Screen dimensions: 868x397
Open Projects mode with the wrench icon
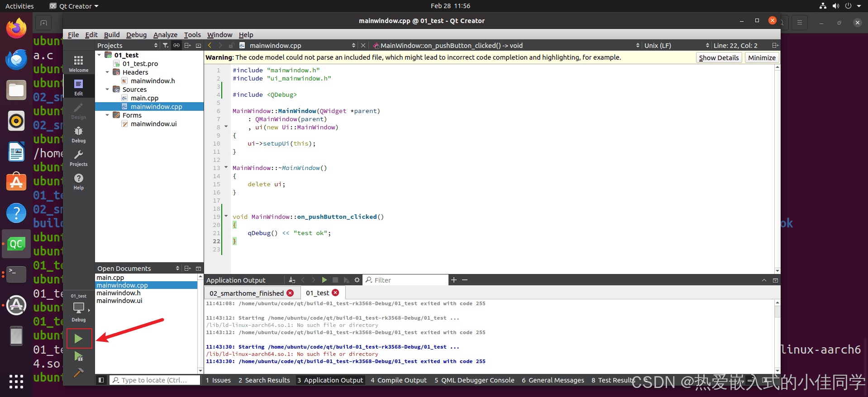pyautogui.click(x=79, y=158)
